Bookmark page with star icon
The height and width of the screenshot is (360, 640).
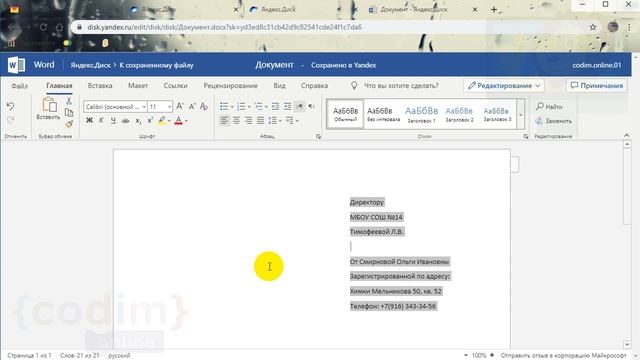[x=593, y=27]
